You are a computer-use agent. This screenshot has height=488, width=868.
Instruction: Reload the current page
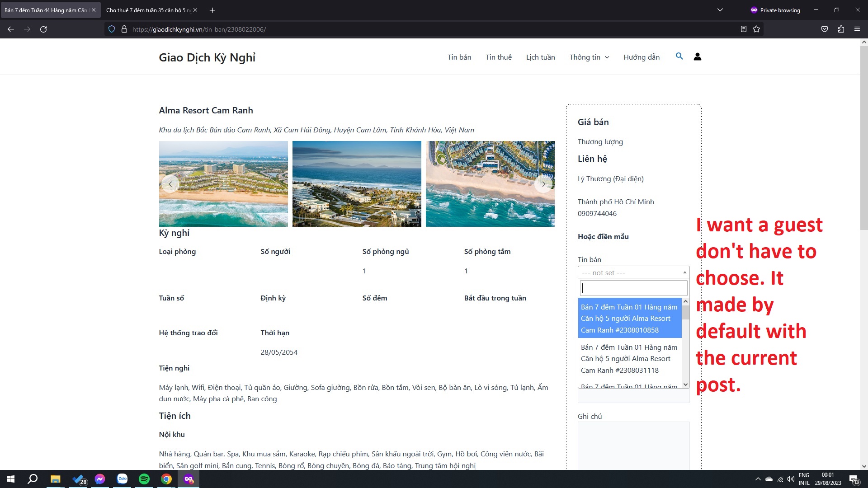43,29
